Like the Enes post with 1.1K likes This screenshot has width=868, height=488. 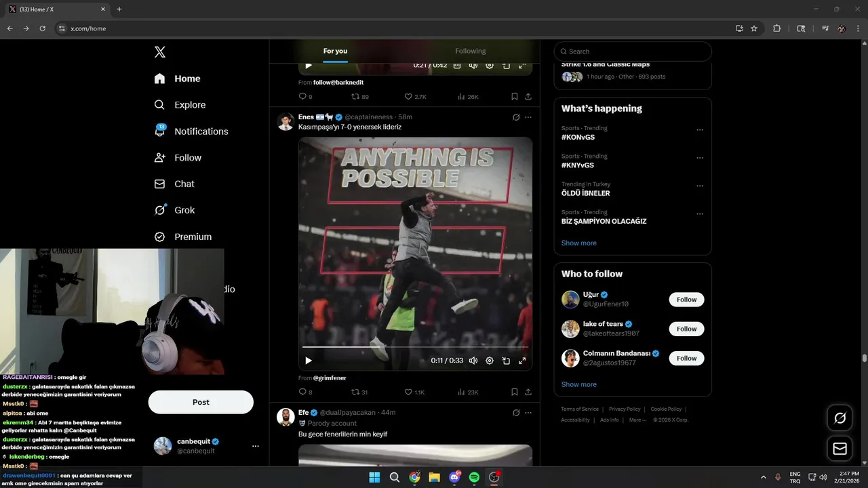pyautogui.click(x=414, y=392)
